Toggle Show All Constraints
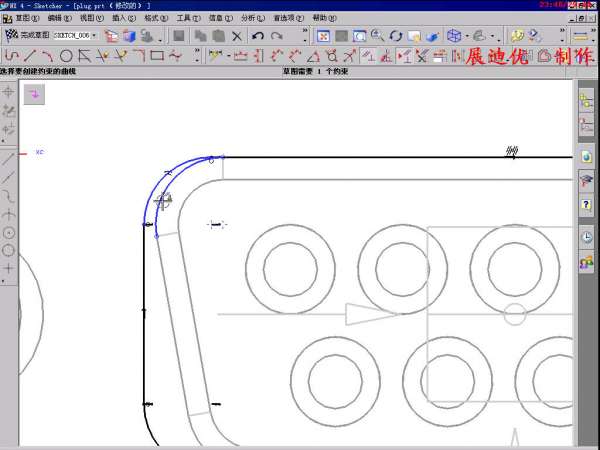This screenshot has width=600, height=450. click(x=404, y=56)
